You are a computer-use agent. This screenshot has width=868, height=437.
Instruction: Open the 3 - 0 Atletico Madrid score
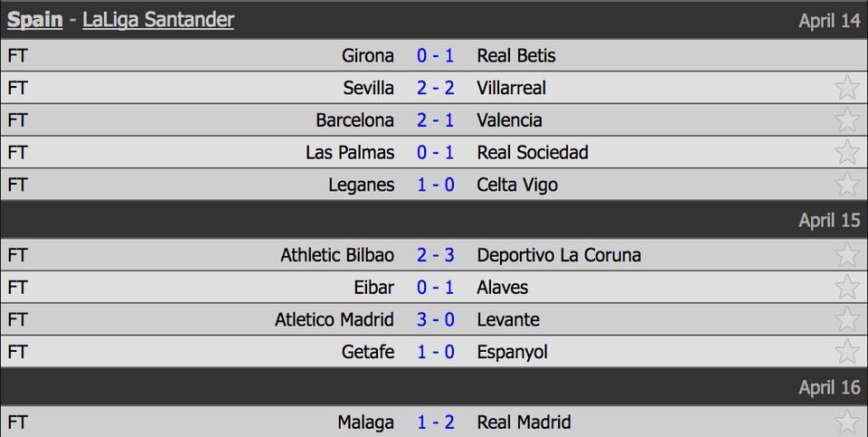coord(436,319)
